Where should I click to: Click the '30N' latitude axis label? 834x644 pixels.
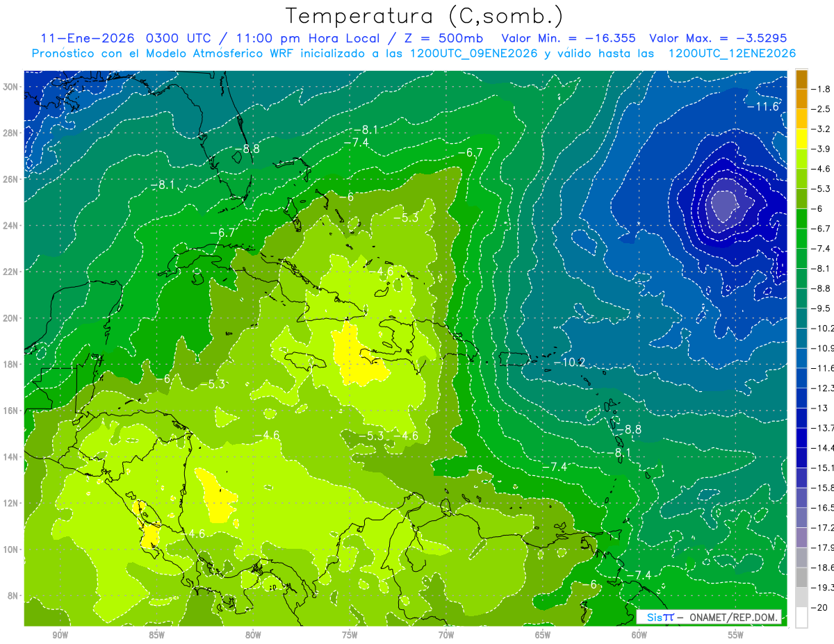[10, 87]
